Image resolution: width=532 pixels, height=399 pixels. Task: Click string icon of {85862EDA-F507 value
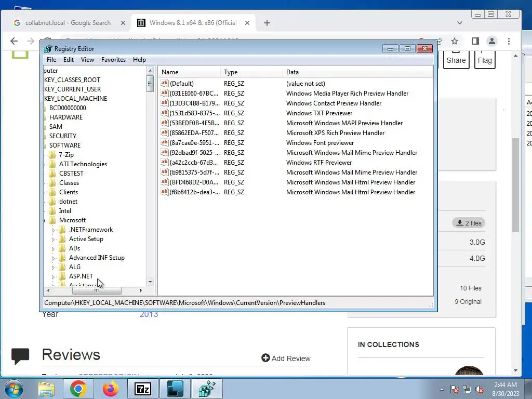tap(165, 132)
